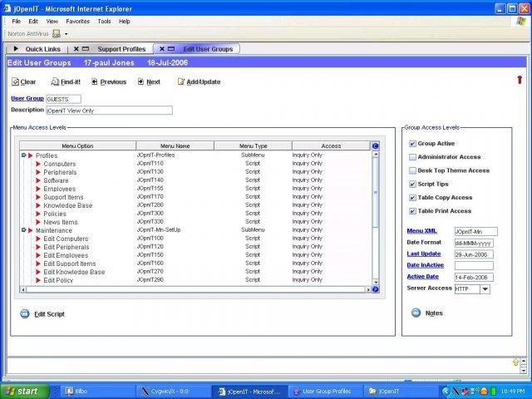This screenshot has height=399, width=532.
Task: Toggle Table Print Access checkbox
Action: pyautogui.click(x=412, y=211)
